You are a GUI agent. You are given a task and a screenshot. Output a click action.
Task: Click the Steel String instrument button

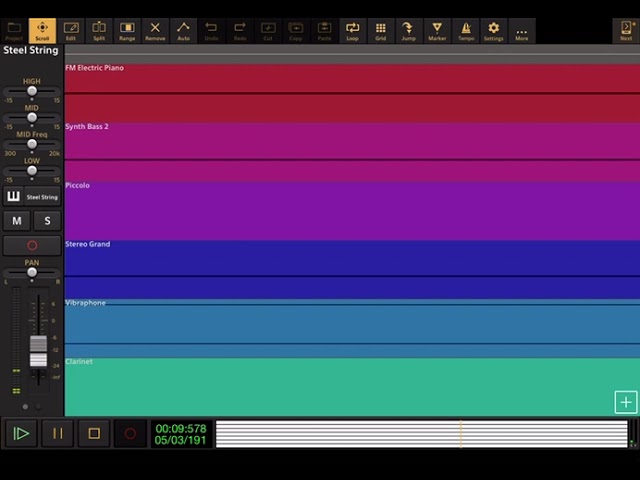[42, 197]
